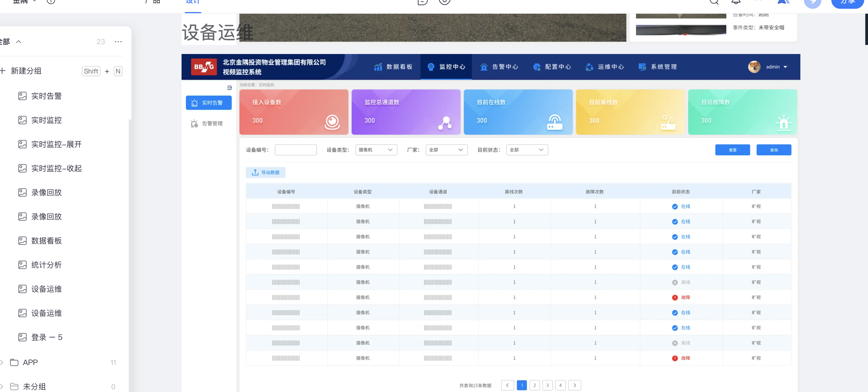
Task: Open the 实时监控-收起 page
Action: (x=56, y=168)
